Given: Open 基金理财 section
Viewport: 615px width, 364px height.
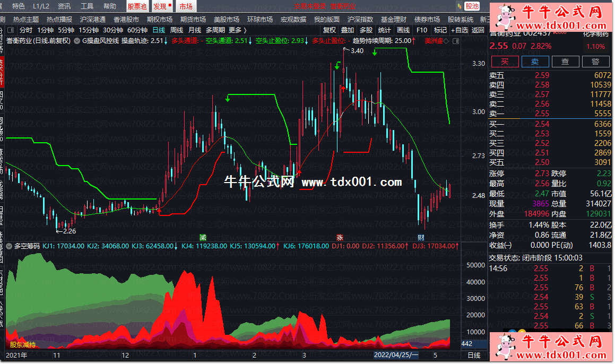Looking at the screenshot, I should click(394, 19).
